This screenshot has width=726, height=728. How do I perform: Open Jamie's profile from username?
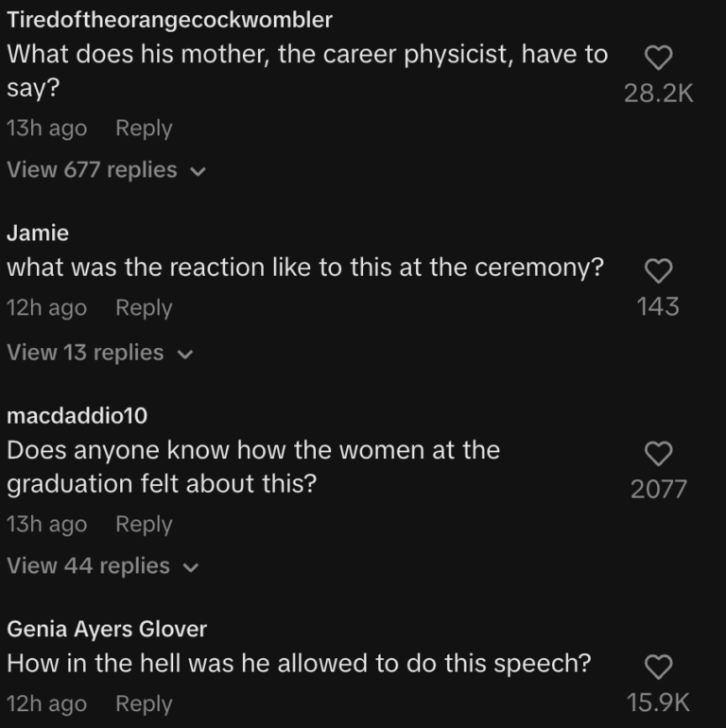click(38, 234)
